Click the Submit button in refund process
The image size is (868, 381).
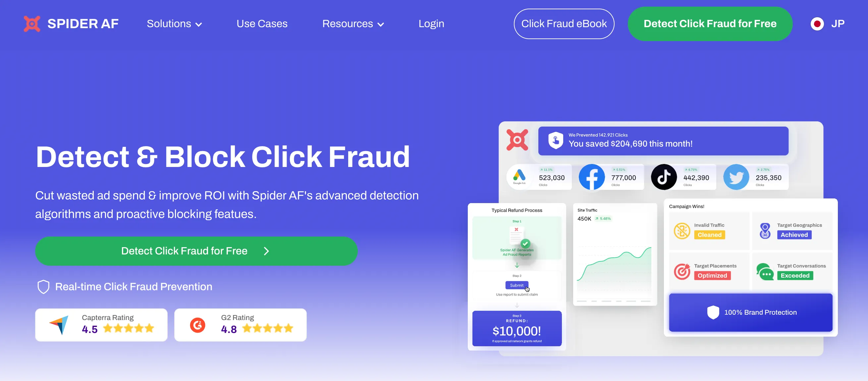point(516,285)
